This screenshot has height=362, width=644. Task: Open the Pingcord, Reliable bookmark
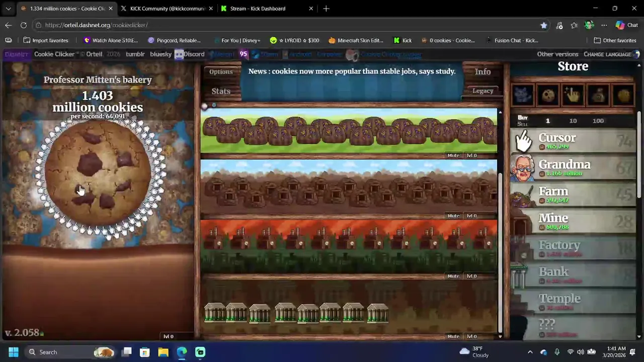[x=174, y=40]
